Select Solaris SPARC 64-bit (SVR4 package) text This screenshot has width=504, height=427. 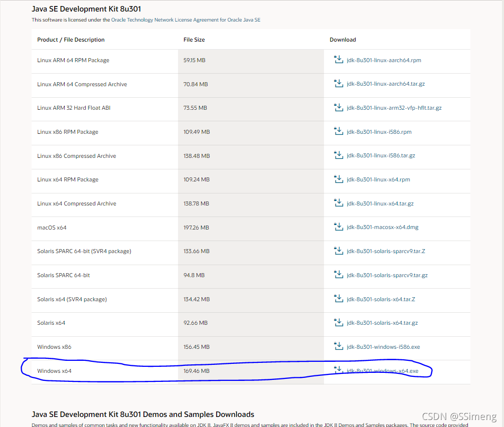tap(84, 251)
